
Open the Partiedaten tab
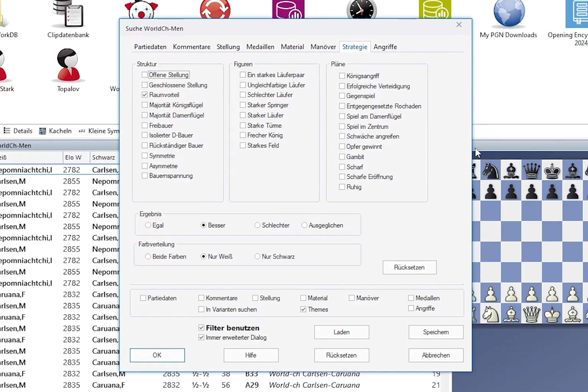tap(150, 47)
